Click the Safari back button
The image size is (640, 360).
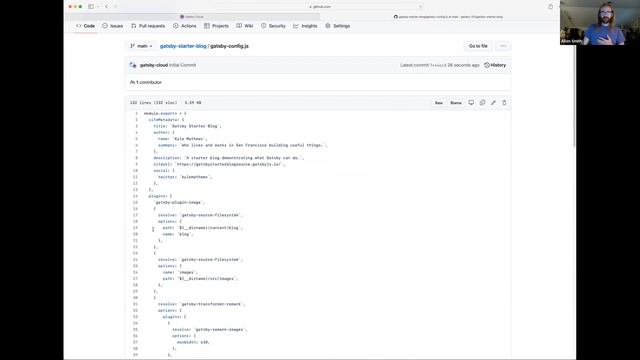[107, 7]
